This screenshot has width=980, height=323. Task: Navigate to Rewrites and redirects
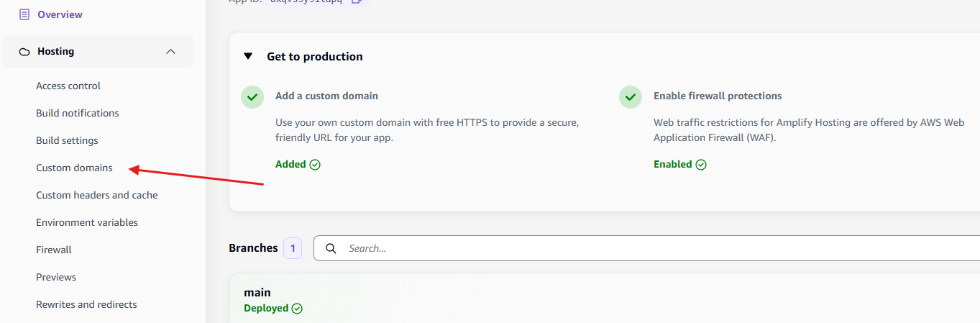point(86,304)
